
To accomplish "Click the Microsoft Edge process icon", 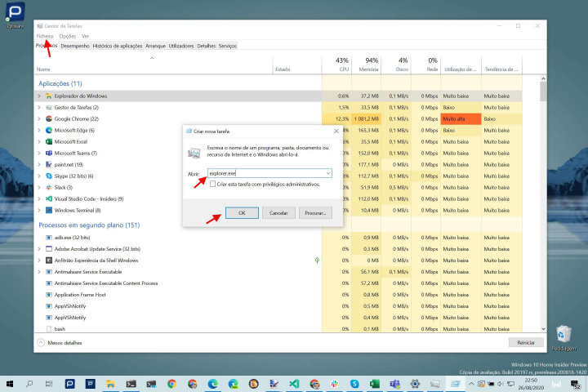I will point(48,130).
